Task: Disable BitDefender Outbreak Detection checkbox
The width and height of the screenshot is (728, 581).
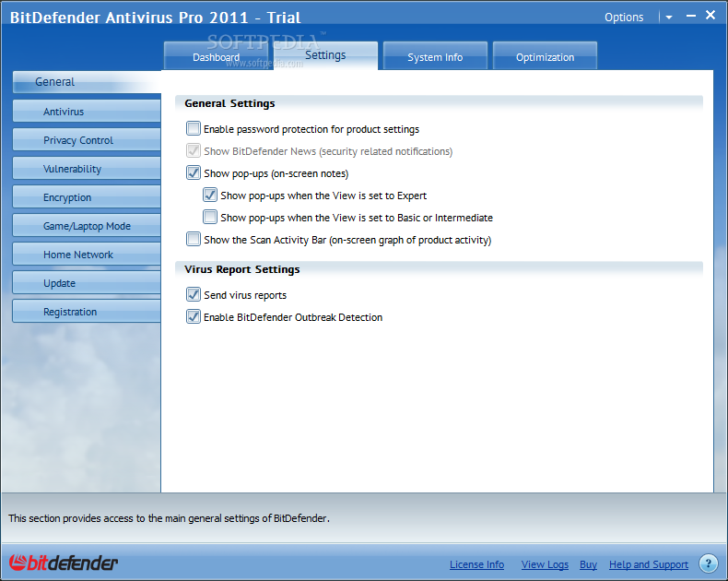Action: (x=194, y=316)
